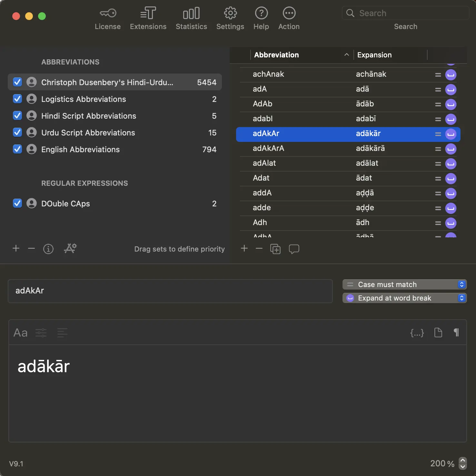Click case-match icon in adAkArA row
Viewport: 476px width, 476px height.
pyautogui.click(x=438, y=149)
